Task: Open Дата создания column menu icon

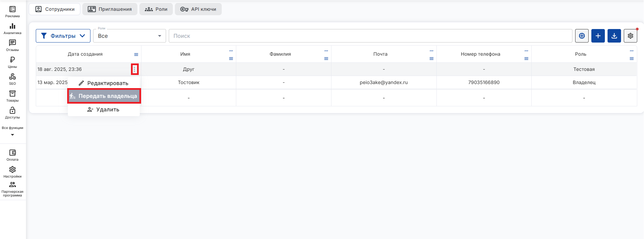Action: (x=136, y=54)
